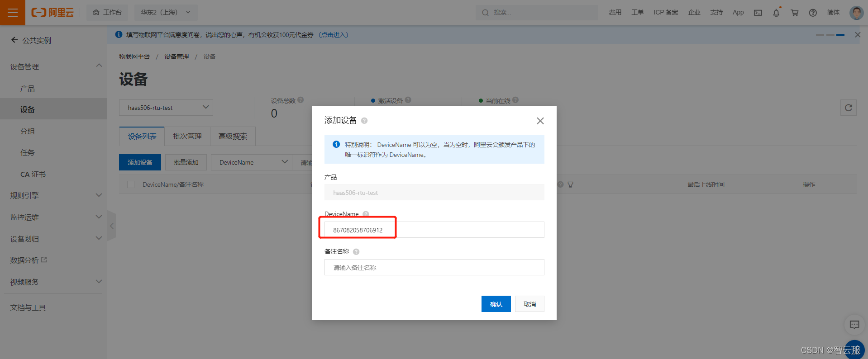
Task: Go back via 公共实例 arrow
Action: [14, 40]
